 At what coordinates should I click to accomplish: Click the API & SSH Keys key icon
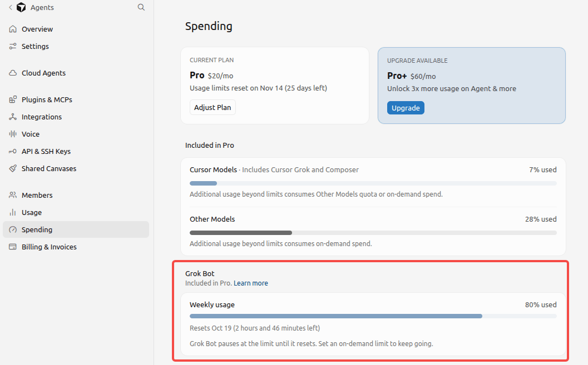click(x=13, y=151)
